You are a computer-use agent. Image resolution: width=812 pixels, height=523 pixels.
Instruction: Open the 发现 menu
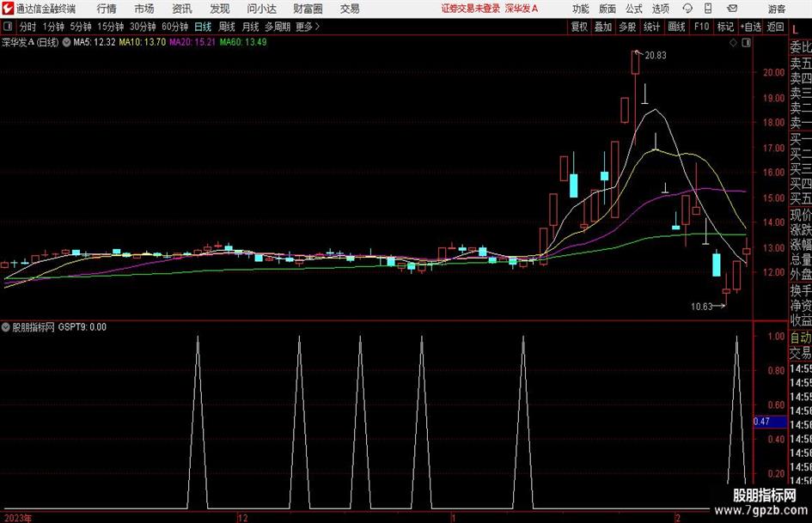tap(220, 9)
